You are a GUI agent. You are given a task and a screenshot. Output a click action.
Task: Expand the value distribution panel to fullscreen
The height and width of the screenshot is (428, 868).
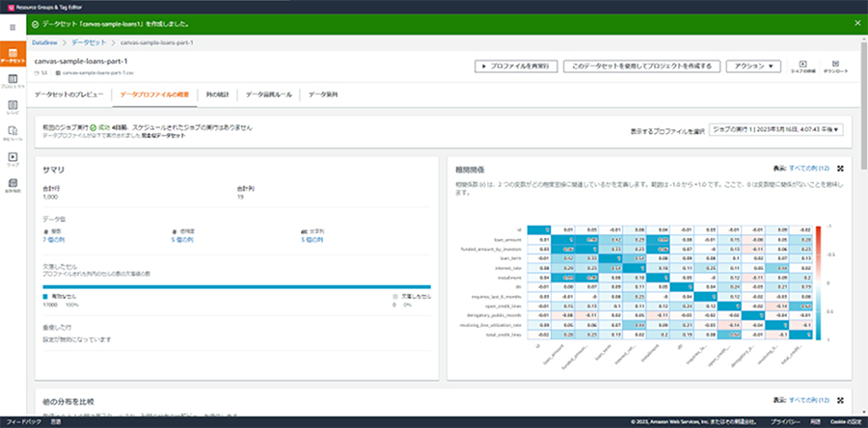(840, 400)
